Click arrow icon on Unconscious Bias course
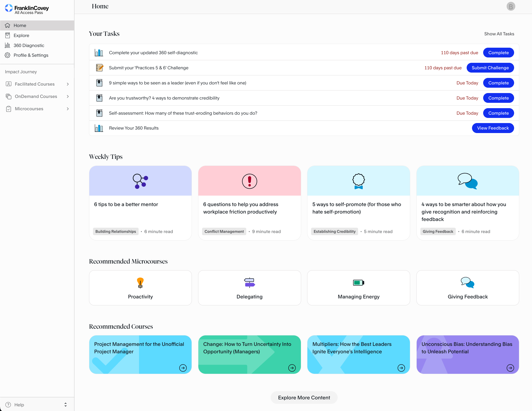532x411 pixels. tap(510, 368)
